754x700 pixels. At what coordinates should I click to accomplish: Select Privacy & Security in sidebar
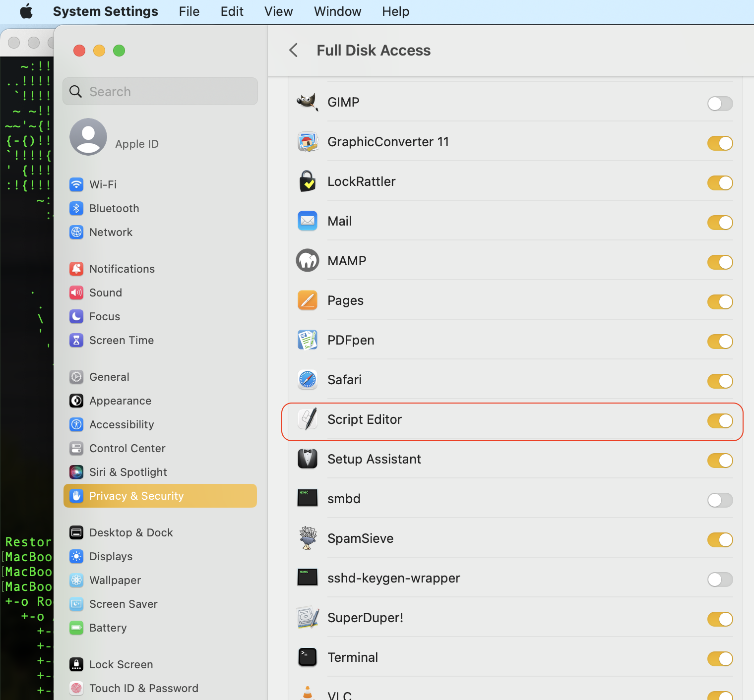pos(160,496)
